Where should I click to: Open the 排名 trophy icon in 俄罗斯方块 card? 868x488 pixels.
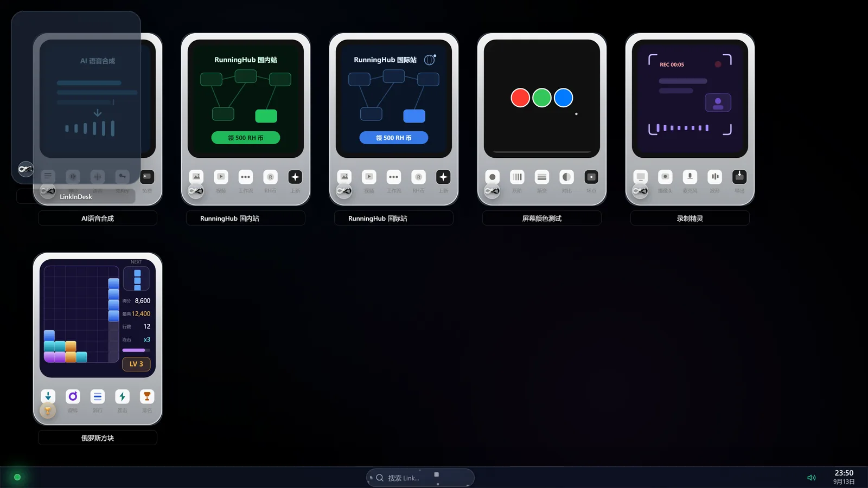[x=147, y=396]
